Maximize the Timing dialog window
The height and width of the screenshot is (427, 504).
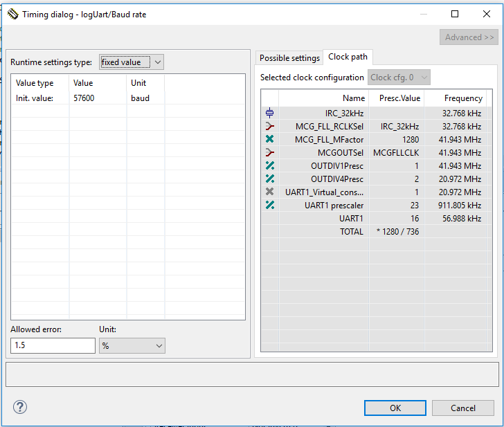tap(455, 14)
